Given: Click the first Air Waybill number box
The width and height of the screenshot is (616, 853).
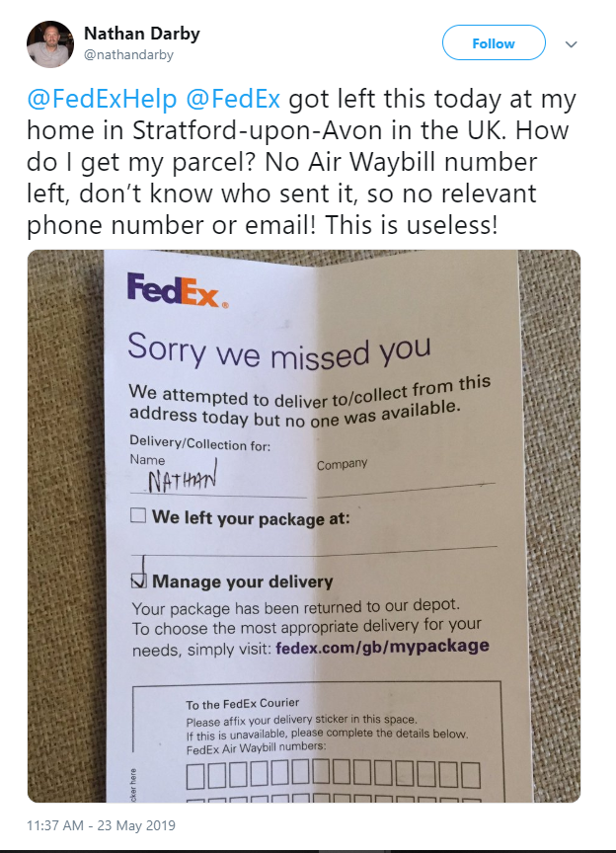Looking at the screenshot, I should (194, 776).
